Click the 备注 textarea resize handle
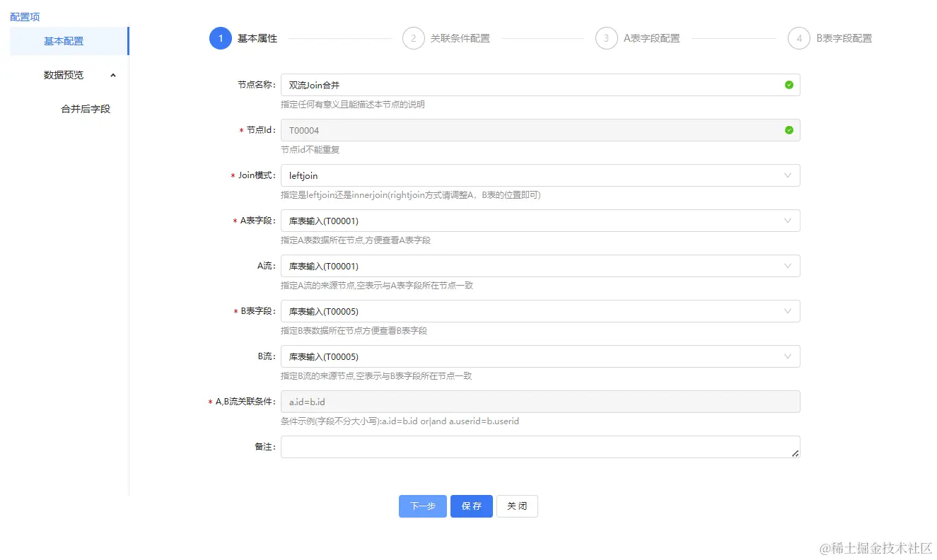 (796, 453)
